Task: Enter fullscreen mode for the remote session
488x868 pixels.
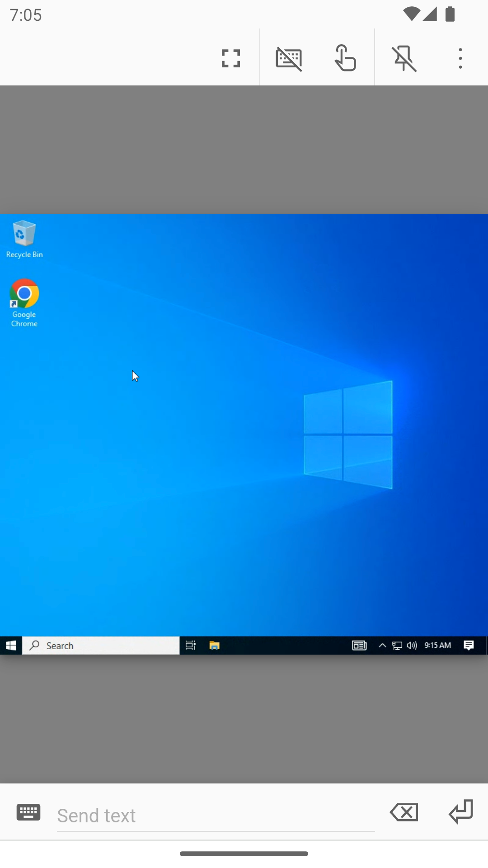Action: 231,58
